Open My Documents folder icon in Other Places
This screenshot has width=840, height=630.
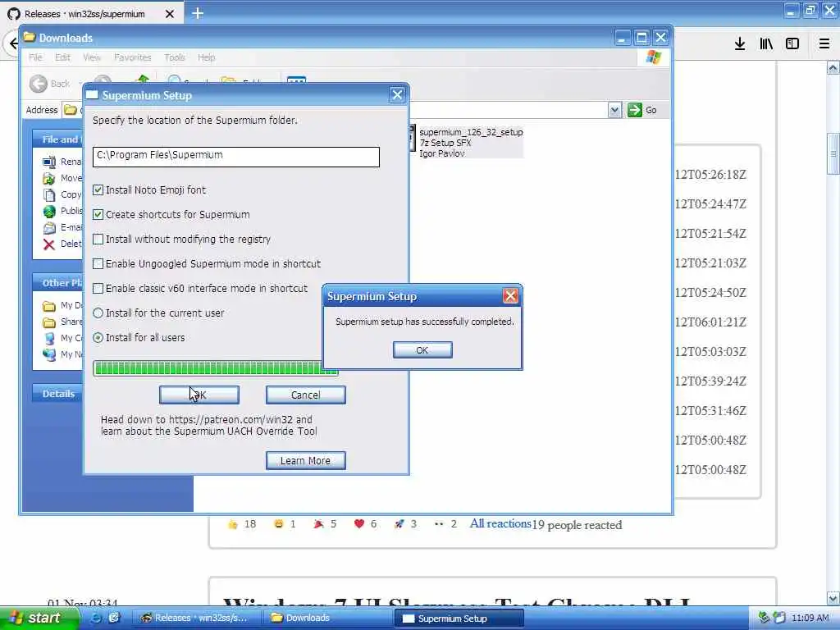pyautogui.click(x=49, y=305)
